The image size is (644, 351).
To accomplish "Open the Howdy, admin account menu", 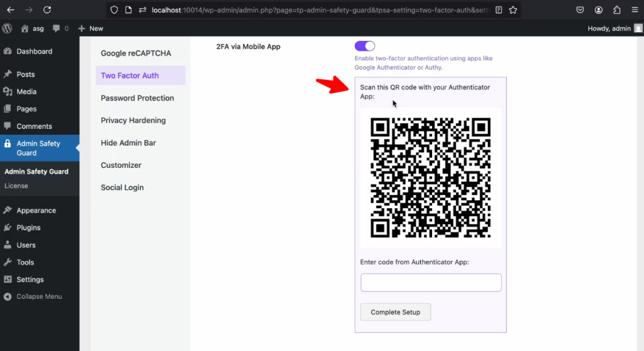I will pyautogui.click(x=608, y=28).
